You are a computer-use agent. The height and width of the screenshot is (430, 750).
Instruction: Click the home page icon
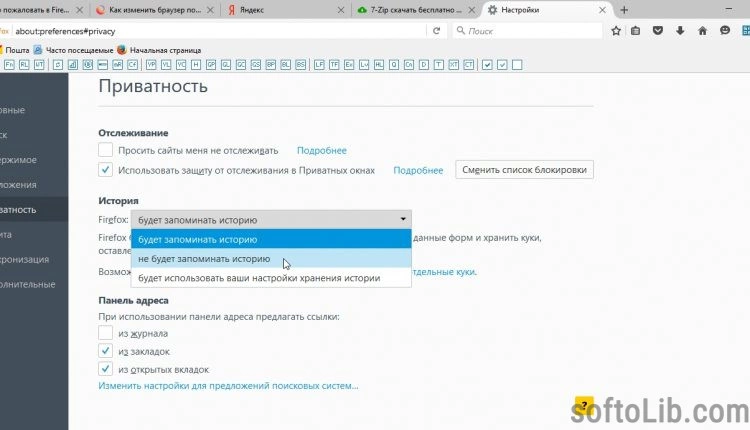[701, 31]
